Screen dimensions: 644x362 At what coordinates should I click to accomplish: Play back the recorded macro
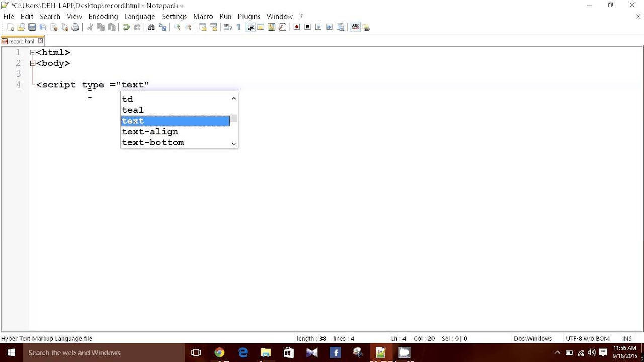[318, 27]
